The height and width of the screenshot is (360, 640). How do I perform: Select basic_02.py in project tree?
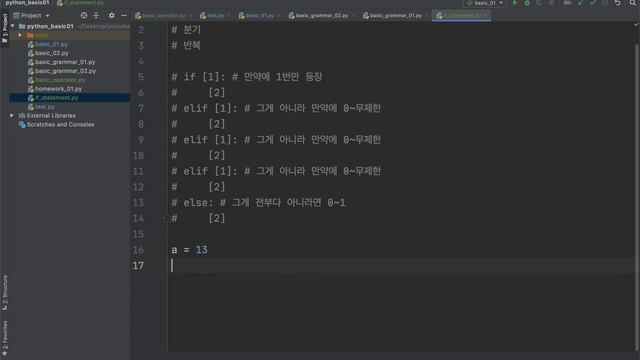click(x=51, y=53)
